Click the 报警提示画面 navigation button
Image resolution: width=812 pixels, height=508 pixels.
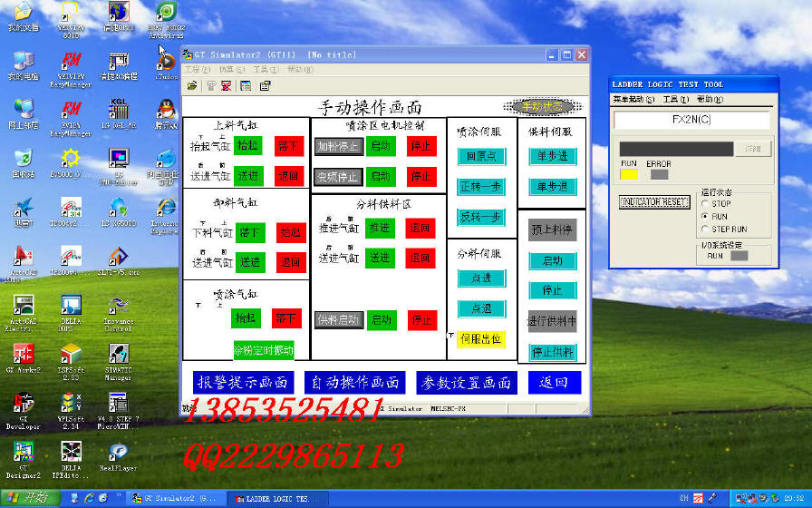click(x=243, y=382)
